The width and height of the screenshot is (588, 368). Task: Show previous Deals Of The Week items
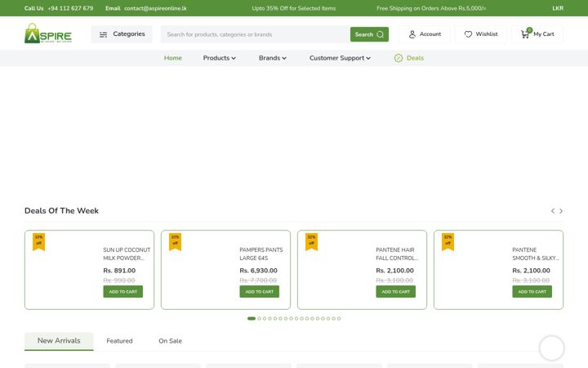click(553, 211)
